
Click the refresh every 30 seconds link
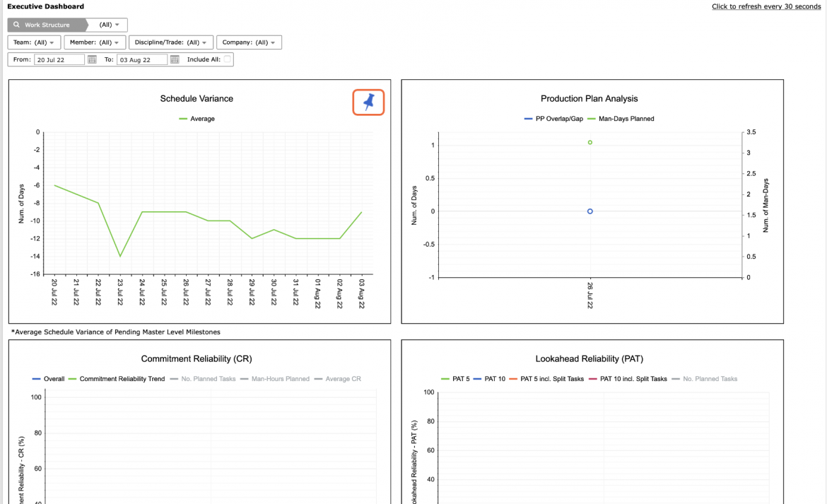[x=766, y=6]
